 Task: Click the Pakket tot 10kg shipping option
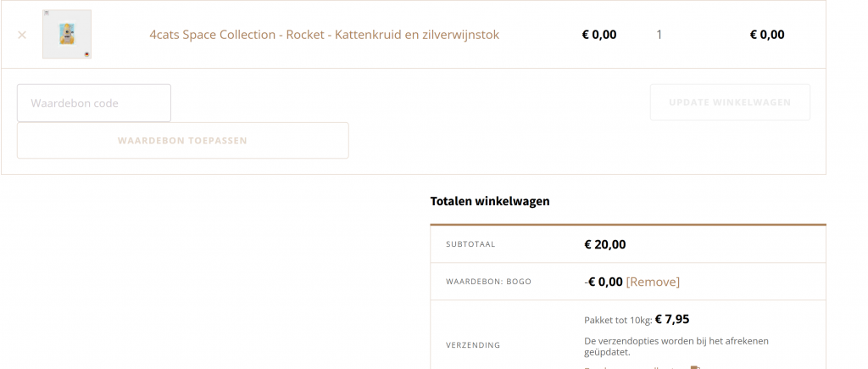[x=637, y=320]
